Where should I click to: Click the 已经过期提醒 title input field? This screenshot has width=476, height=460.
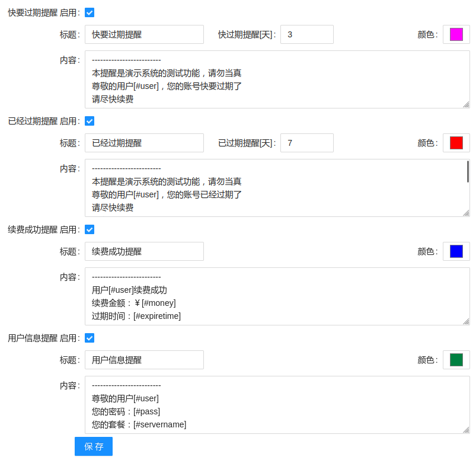pyautogui.click(x=144, y=143)
